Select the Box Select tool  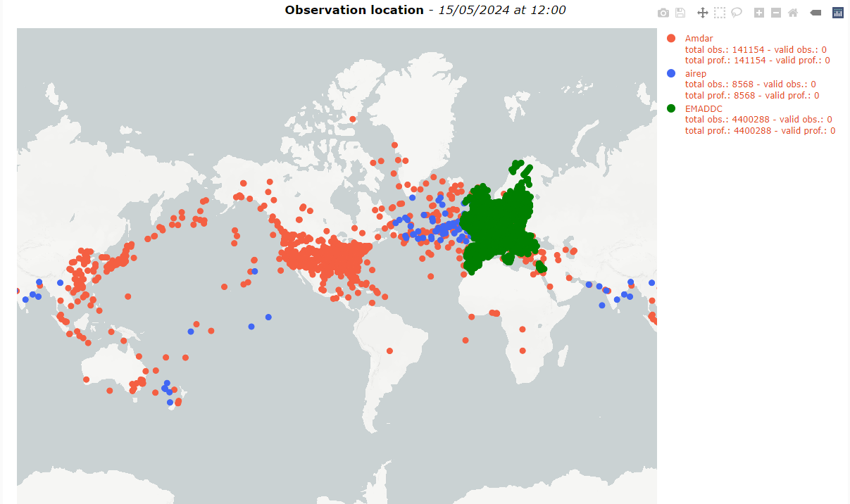click(x=719, y=13)
